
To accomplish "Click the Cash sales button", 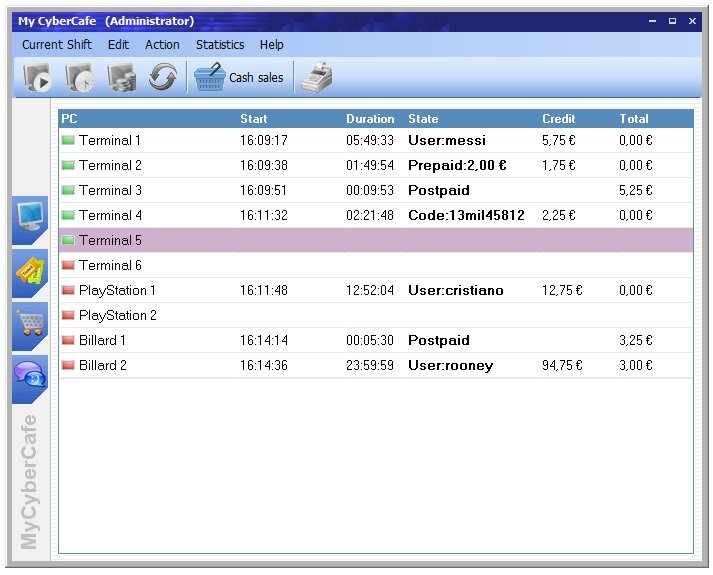I will (239, 77).
